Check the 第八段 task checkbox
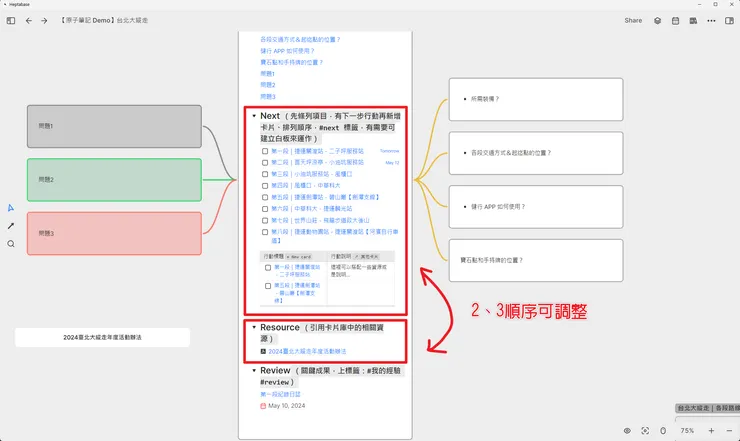The image size is (740, 441). (x=265, y=232)
